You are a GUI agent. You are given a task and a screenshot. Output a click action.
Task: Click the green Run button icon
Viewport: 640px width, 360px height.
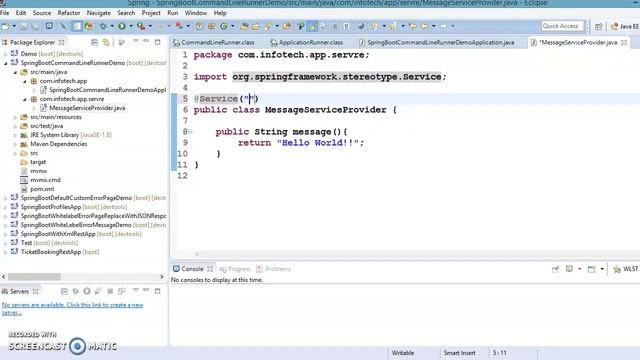point(122,26)
